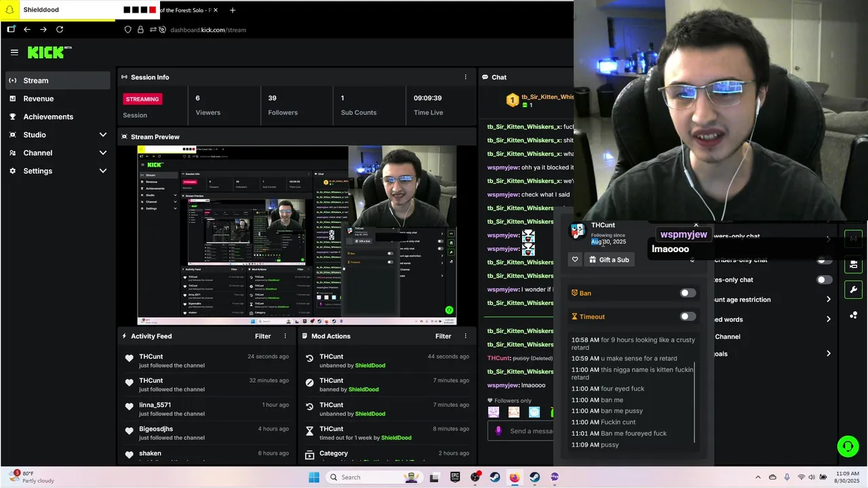Show hidden system tray icons
The width and height of the screenshot is (868, 488).
coord(758,477)
